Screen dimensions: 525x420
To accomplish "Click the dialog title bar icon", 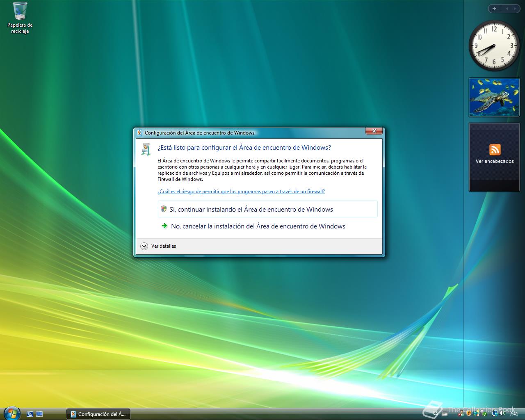I will pos(139,133).
